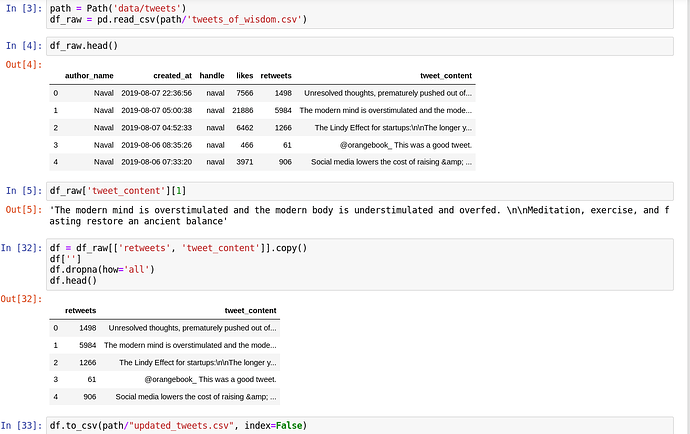Image resolution: width=690 pixels, height=434 pixels.
Task: Select the df.to_csv code cell
Action: pyautogui.click(x=360, y=426)
